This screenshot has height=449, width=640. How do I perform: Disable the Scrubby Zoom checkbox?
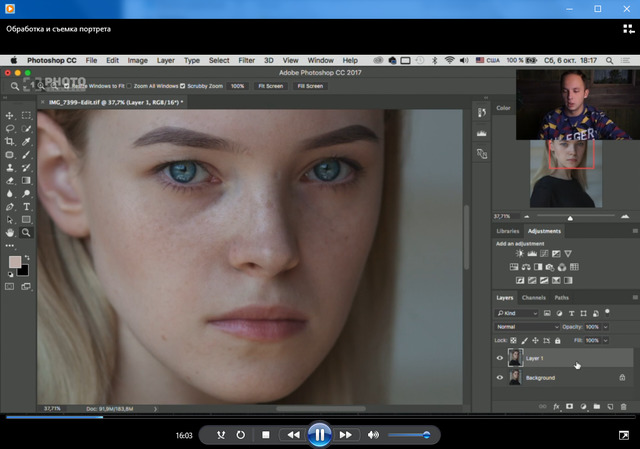click(181, 86)
